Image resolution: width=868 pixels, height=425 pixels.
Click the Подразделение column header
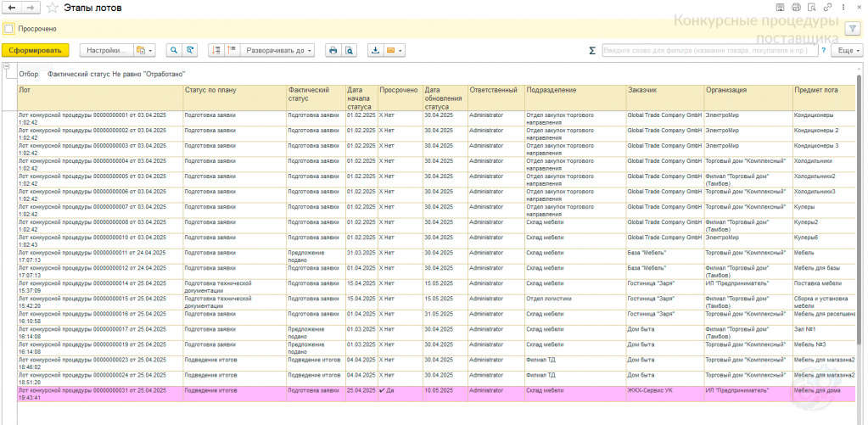click(x=576, y=98)
